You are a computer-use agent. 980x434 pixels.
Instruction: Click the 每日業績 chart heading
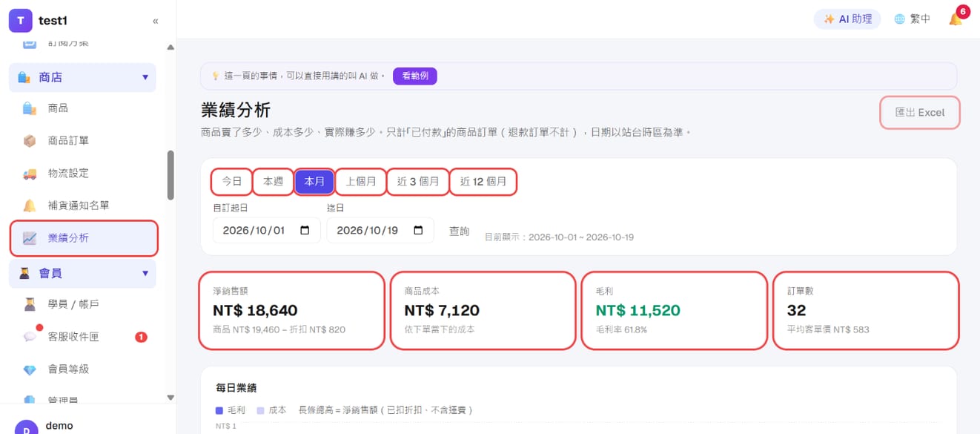[x=236, y=388]
